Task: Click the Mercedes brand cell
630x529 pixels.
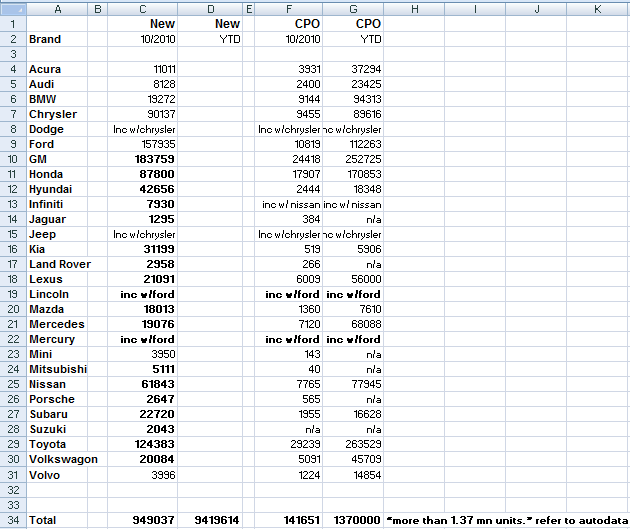Action: [57, 324]
